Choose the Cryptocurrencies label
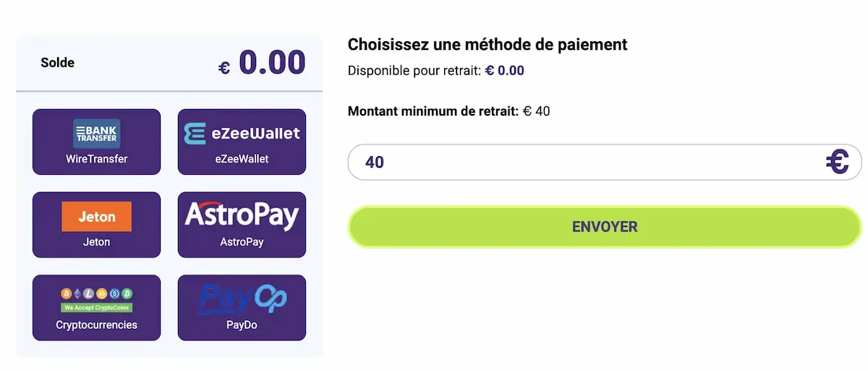The height and width of the screenshot is (370, 868). 96,325
